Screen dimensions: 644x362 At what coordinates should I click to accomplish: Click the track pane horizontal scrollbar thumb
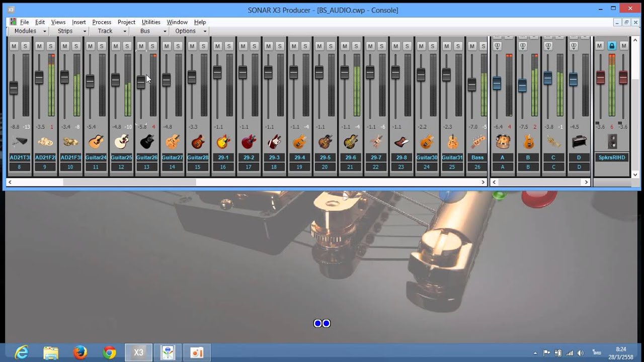click(x=129, y=182)
